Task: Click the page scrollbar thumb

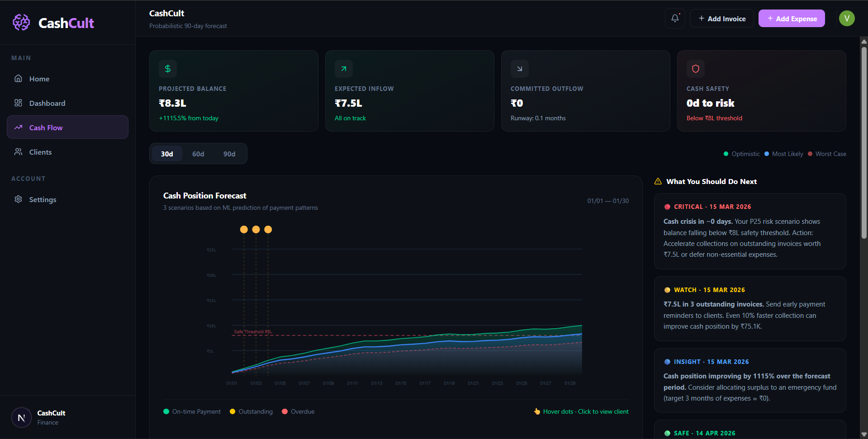Action: click(864, 142)
